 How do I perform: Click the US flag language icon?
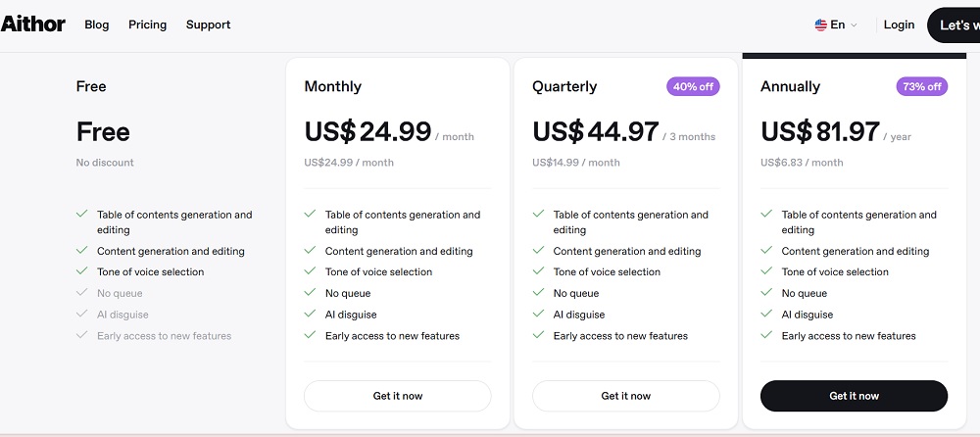[820, 25]
